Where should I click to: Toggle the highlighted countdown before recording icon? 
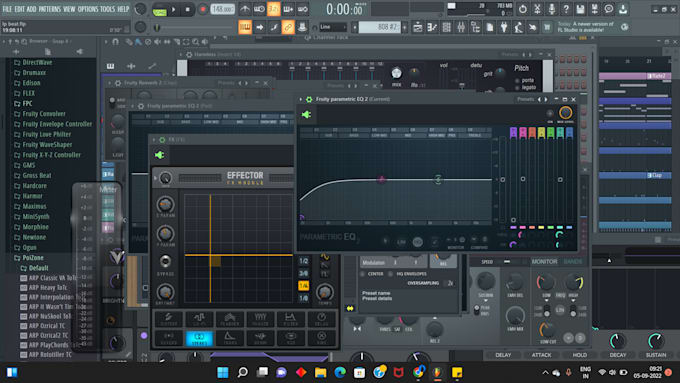(x=274, y=9)
